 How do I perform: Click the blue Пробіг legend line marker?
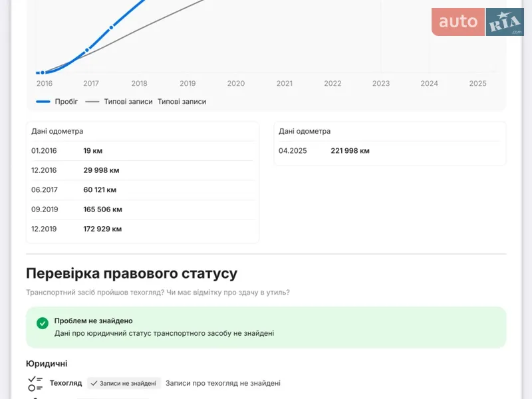click(43, 102)
